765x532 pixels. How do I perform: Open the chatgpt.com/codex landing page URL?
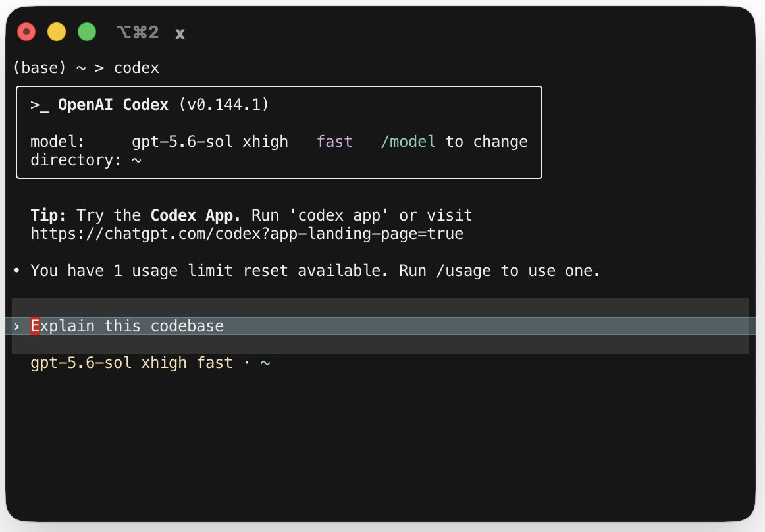tap(247, 234)
